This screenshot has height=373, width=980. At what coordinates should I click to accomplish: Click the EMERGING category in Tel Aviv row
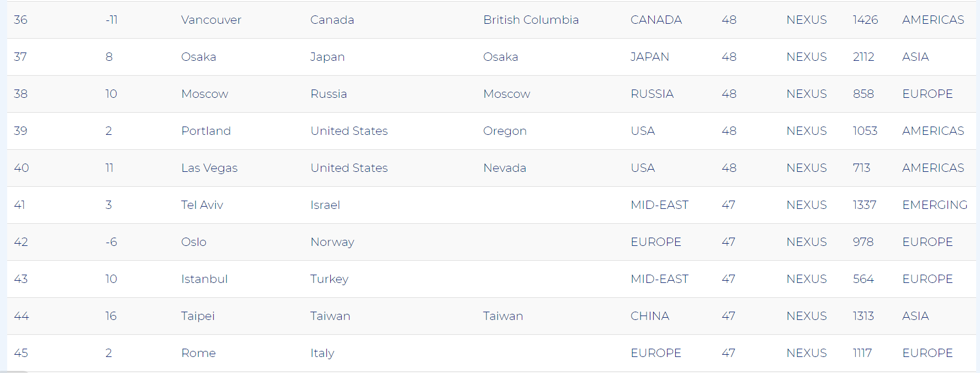[935, 205]
